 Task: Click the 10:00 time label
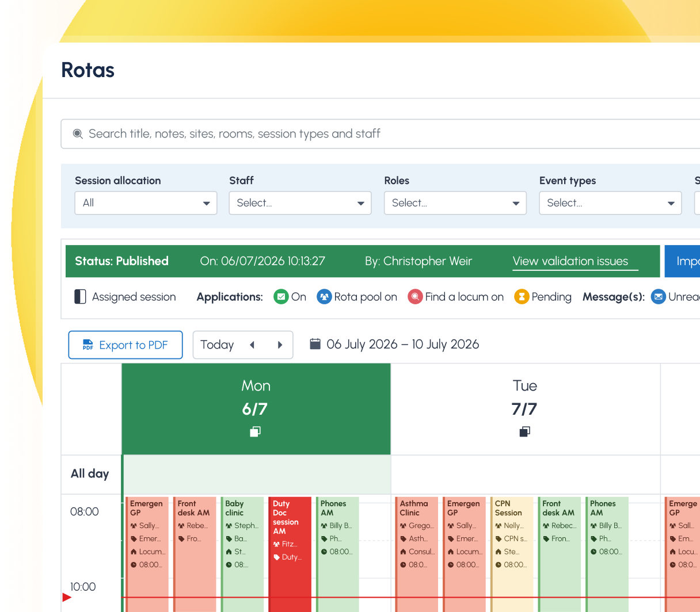coord(83,587)
